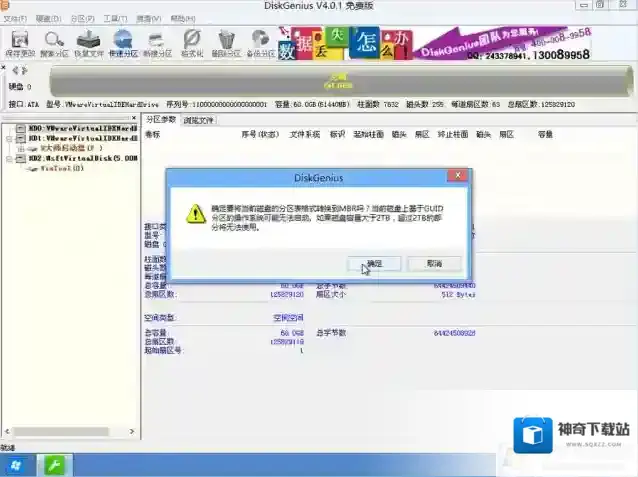
Task: Switch to the Browse Files (浏览文件) tab
Action: tap(198, 120)
